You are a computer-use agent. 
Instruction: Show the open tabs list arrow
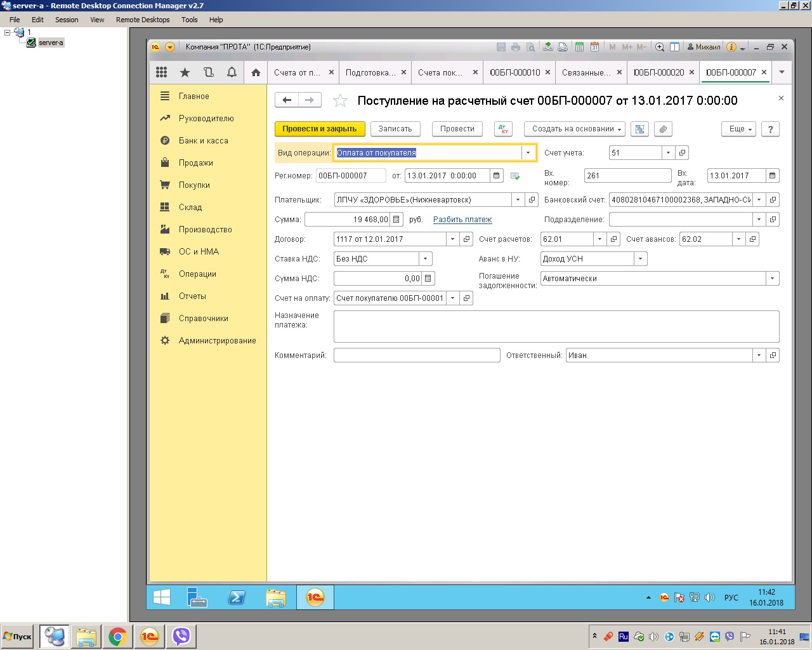click(x=782, y=72)
